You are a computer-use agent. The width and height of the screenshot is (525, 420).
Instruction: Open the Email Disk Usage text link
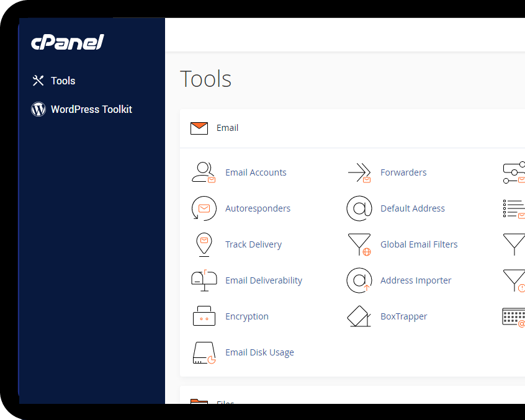click(259, 352)
